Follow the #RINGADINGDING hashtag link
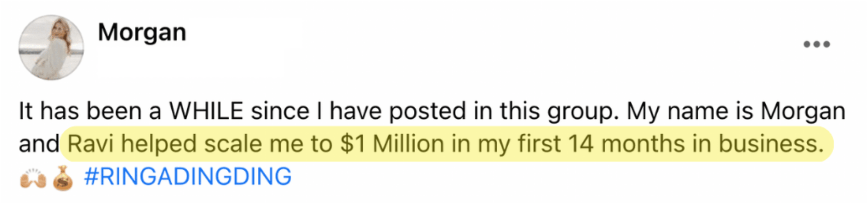This screenshot has width=868, height=203. click(188, 176)
